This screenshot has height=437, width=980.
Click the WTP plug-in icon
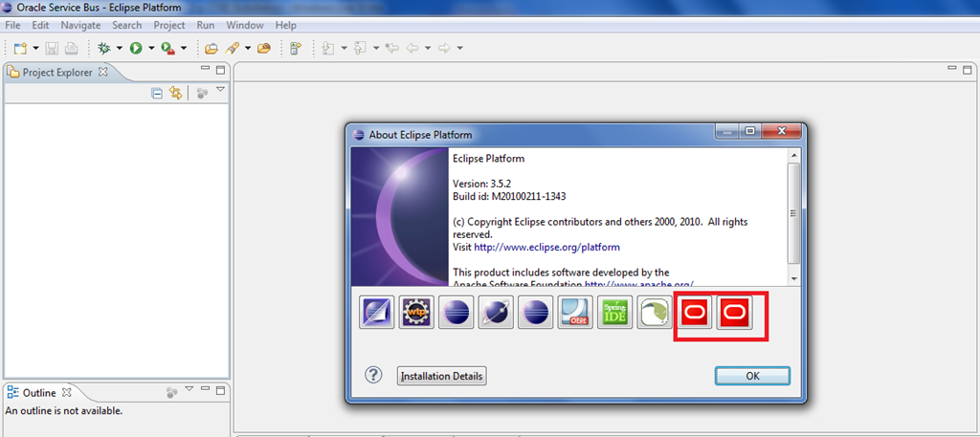coord(416,313)
